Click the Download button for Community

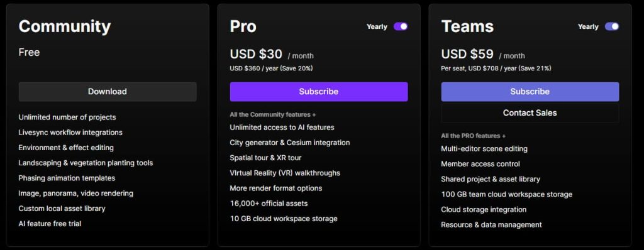coord(108,92)
